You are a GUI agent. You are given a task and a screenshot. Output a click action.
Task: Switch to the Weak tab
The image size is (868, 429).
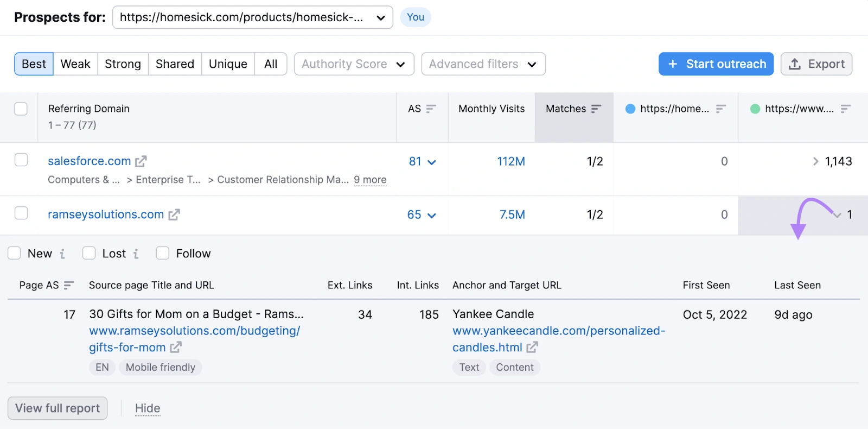[x=75, y=64]
